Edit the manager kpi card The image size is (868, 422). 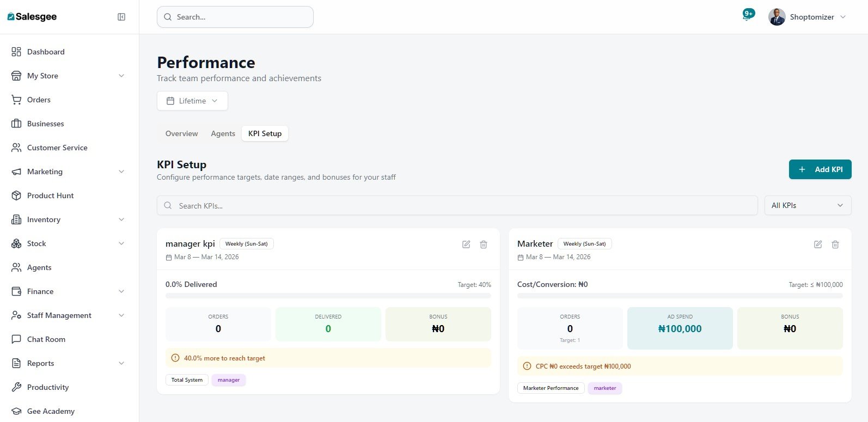coord(466,244)
